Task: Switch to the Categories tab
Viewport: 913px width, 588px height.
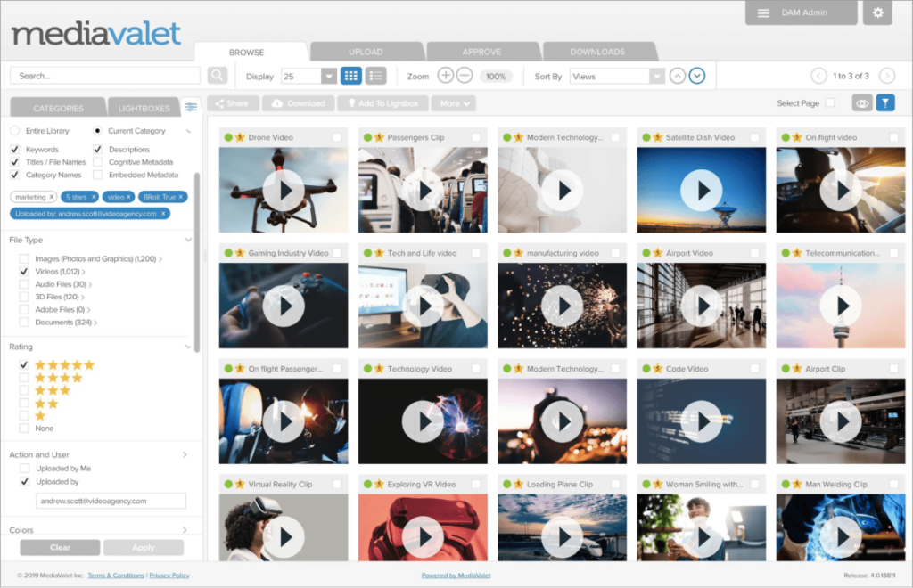Action: point(58,108)
